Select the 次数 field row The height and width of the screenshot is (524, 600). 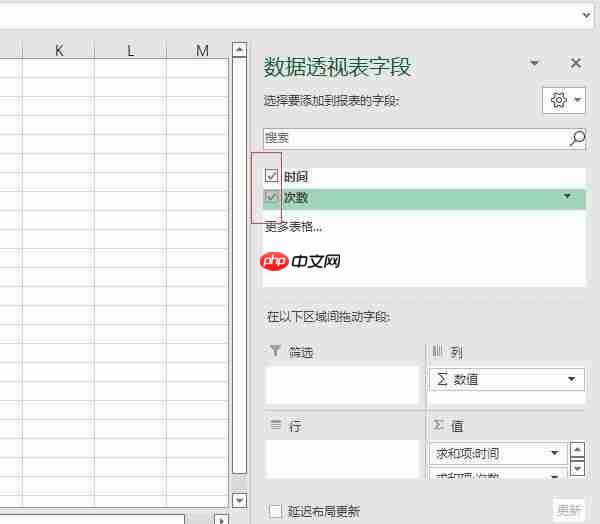tap(424, 199)
